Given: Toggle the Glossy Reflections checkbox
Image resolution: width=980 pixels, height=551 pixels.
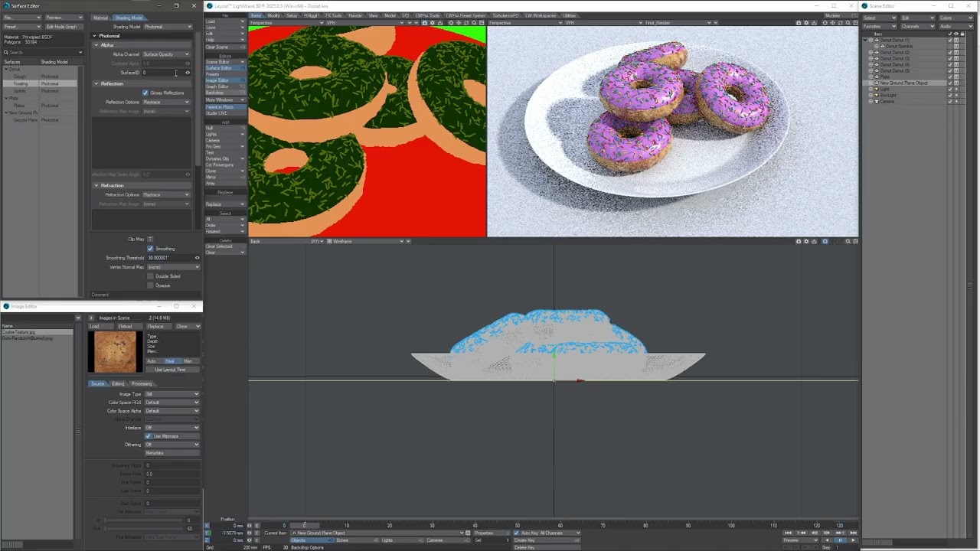Looking at the screenshot, I should tap(145, 93).
